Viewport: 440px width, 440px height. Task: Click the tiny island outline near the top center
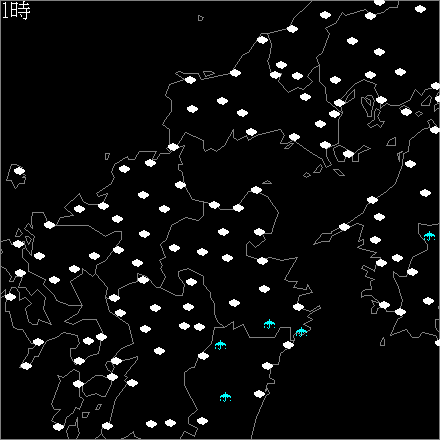coord(200,18)
